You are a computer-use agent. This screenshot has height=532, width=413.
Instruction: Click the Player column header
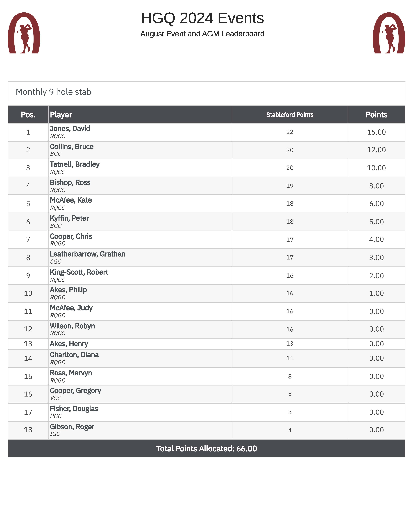[61, 115]
